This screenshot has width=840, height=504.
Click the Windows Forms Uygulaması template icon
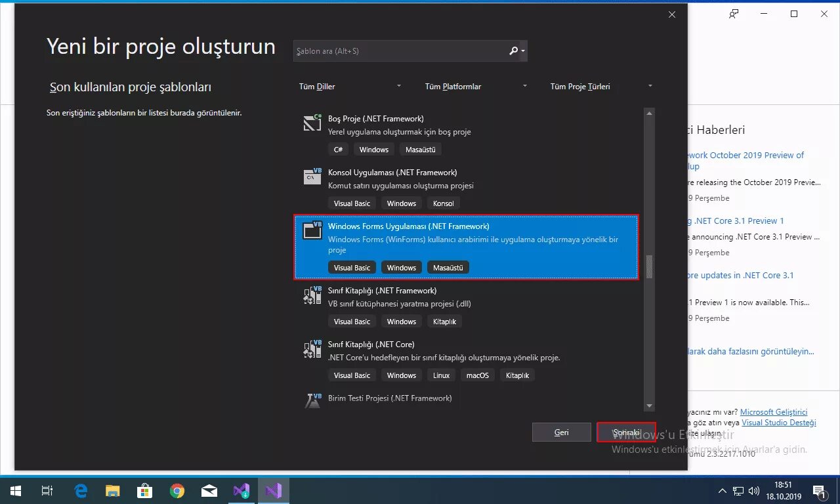click(312, 230)
